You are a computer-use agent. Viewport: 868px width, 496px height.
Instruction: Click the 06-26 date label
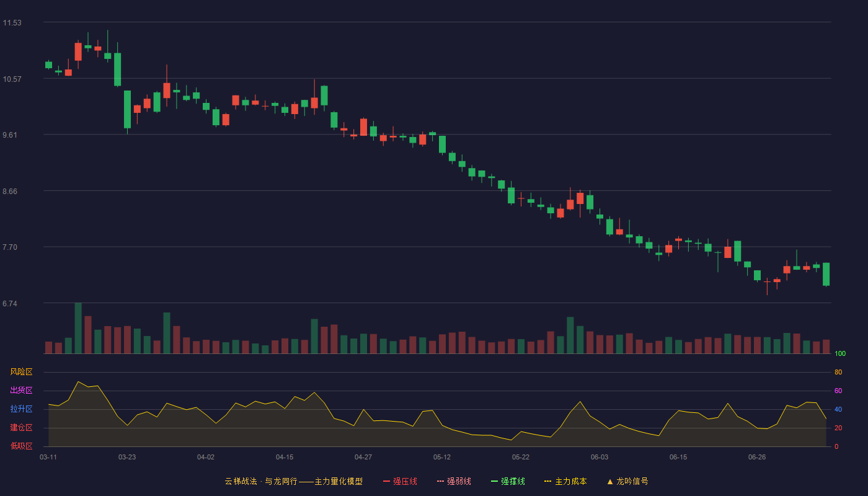pos(757,457)
